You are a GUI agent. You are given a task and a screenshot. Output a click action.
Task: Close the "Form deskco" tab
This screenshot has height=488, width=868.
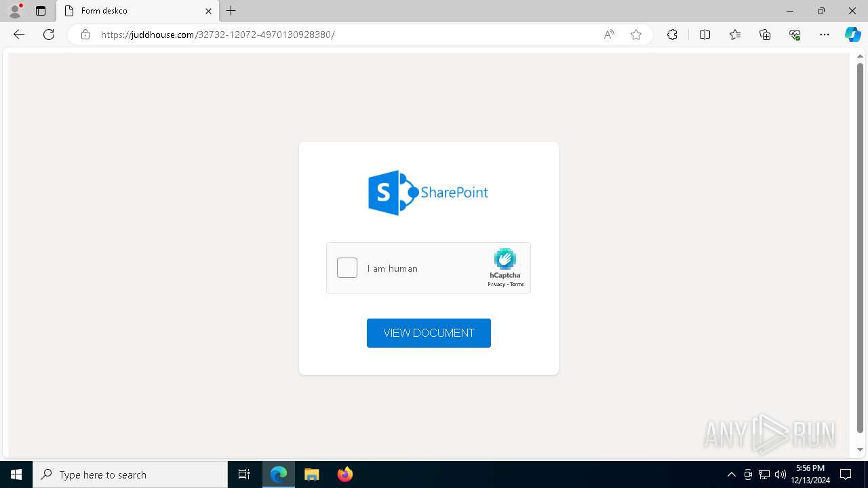pos(208,11)
